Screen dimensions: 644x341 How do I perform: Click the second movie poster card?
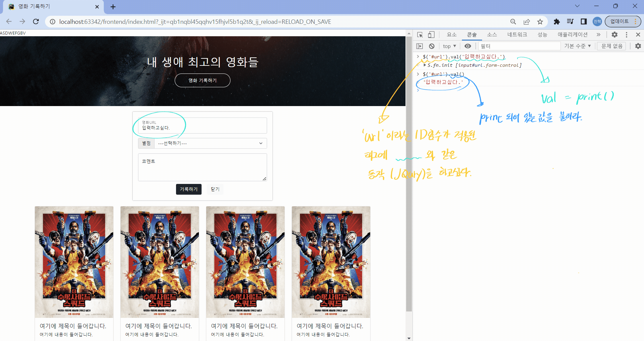(x=160, y=262)
